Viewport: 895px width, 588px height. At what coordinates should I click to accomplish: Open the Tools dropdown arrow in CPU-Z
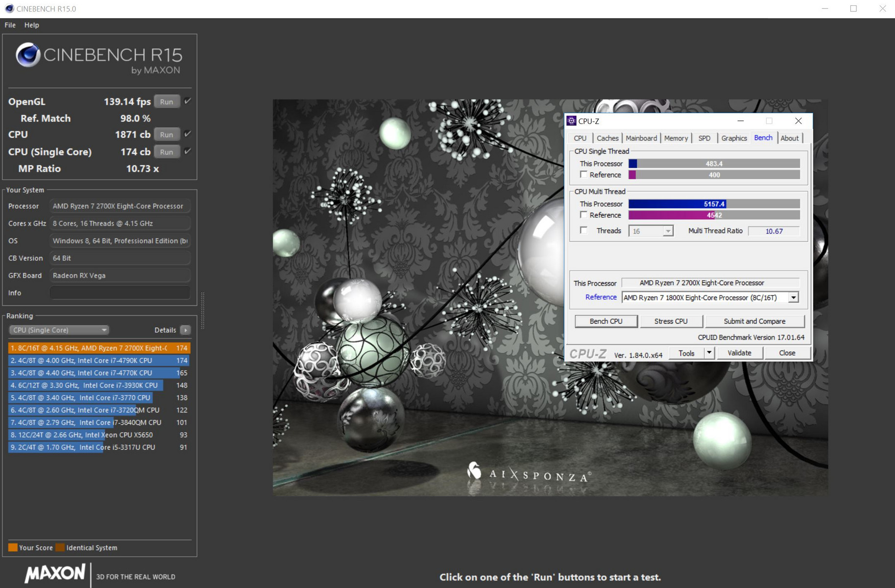709,353
